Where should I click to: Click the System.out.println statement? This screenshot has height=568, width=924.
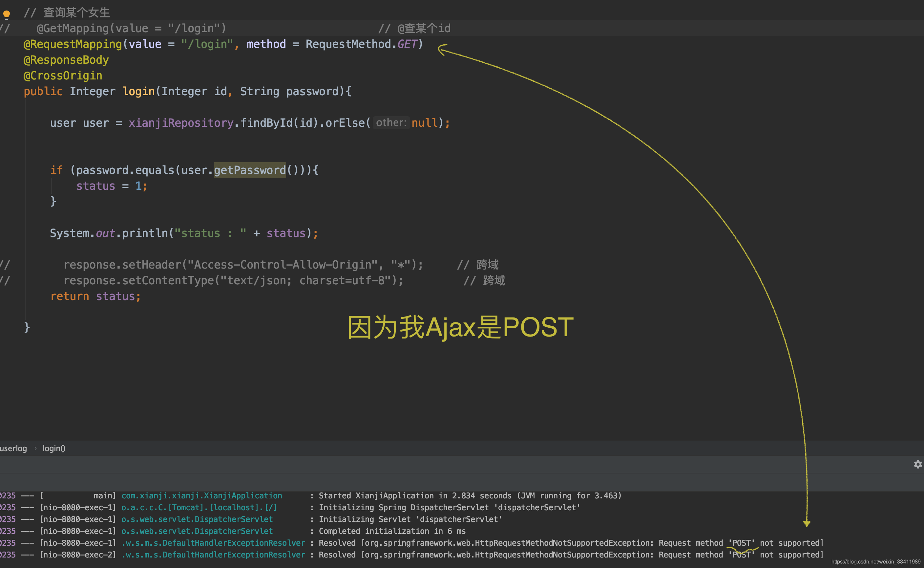184,233
